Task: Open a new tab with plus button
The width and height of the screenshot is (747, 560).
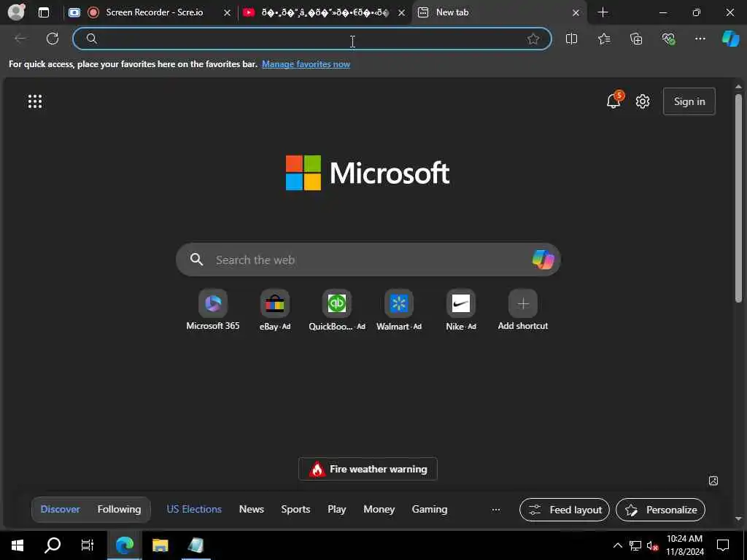Action: point(603,12)
